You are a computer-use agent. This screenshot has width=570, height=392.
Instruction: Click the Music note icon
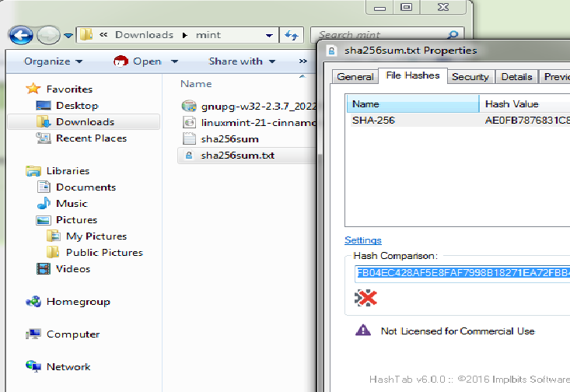pos(44,203)
